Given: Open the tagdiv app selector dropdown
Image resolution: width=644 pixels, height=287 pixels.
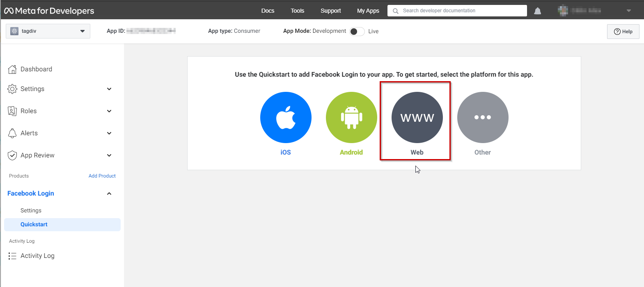Looking at the screenshot, I should pyautogui.click(x=48, y=31).
